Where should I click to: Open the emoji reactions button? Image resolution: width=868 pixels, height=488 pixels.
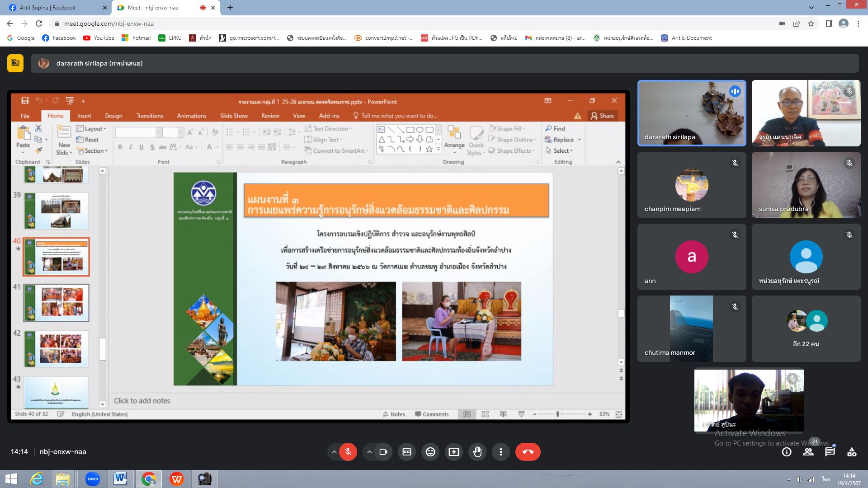[430, 452]
